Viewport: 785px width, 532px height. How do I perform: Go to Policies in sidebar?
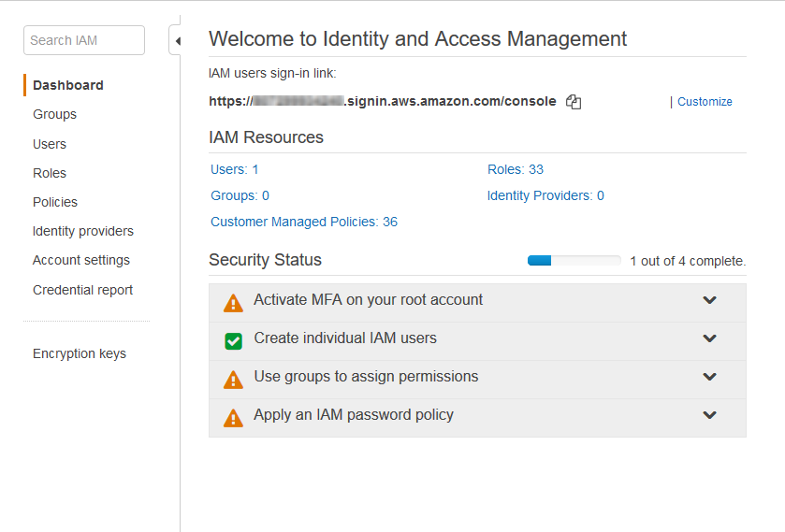click(55, 202)
